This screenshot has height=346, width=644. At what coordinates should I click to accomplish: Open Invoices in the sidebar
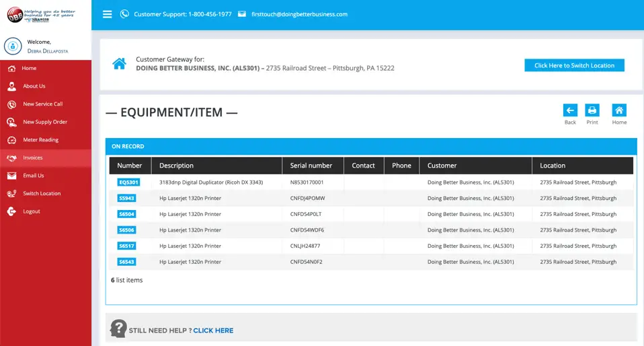[x=32, y=158]
